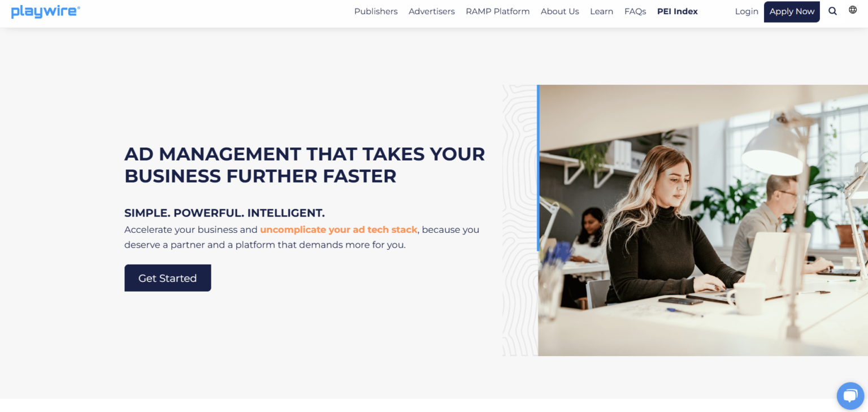Click the Apply Now button

[791, 11]
